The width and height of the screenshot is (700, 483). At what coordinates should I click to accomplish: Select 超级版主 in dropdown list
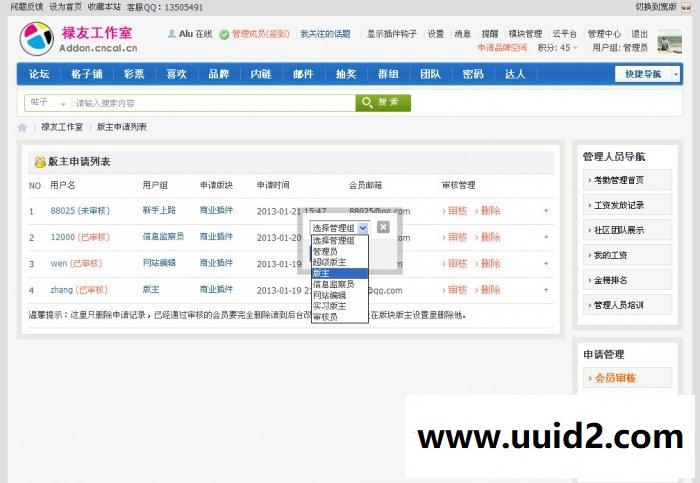[340, 262]
